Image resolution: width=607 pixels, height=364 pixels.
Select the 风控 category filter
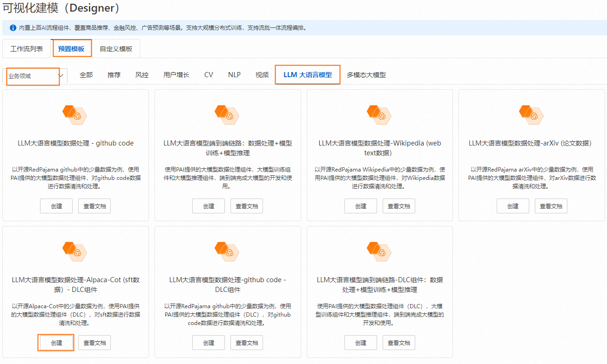142,75
